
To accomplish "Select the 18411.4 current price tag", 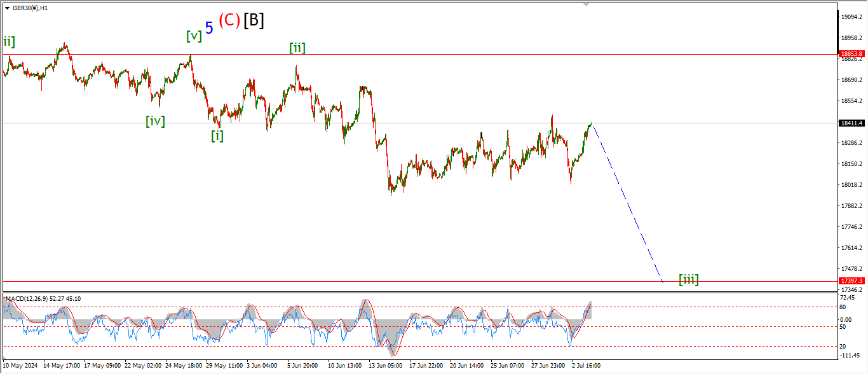I will pyautogui.click(x=850, y=123).
